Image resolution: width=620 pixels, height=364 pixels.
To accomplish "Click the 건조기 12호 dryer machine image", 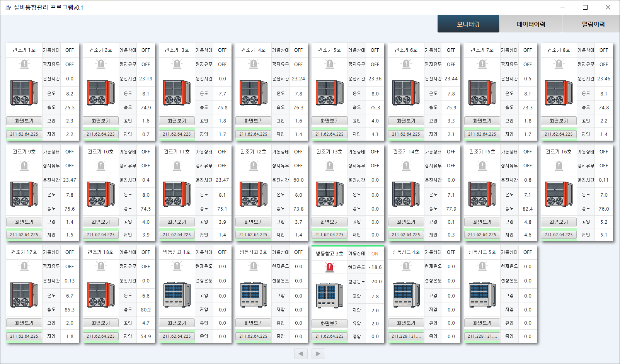I will [x=253, y=194].
